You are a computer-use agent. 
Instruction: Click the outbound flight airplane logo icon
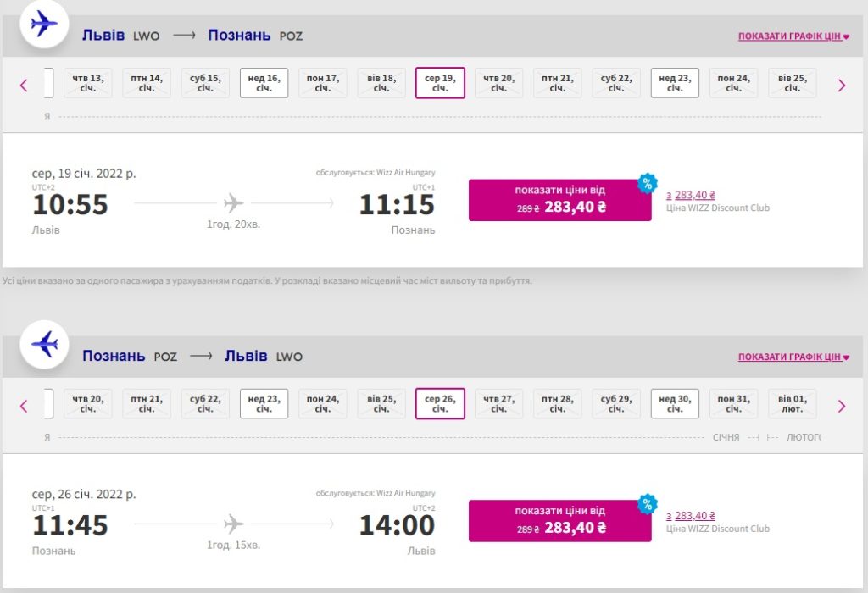[44, 24]
